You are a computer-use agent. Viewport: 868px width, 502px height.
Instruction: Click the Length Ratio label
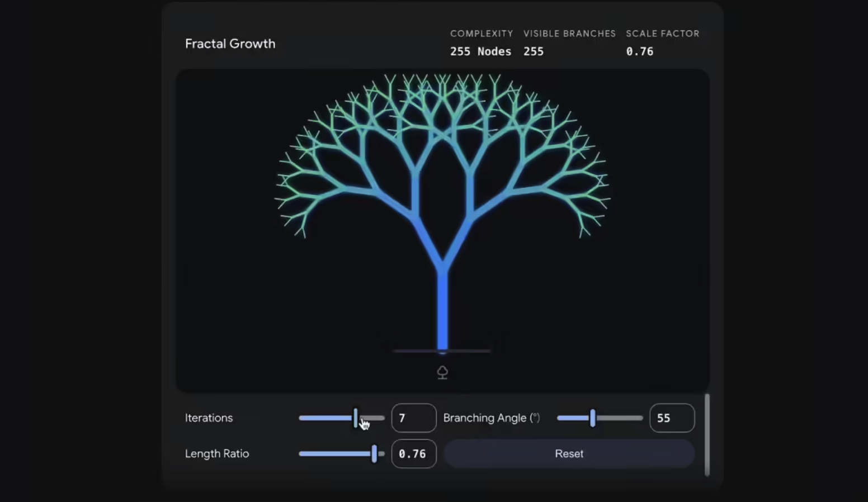(217, 453)
